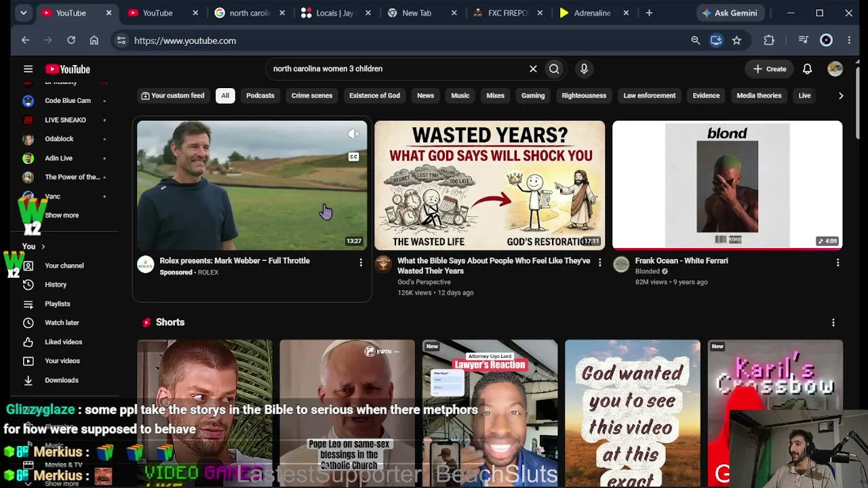Open the Frank Ocean White Ferrari thumbnail

pyautogui.click(x=728, y=185)
